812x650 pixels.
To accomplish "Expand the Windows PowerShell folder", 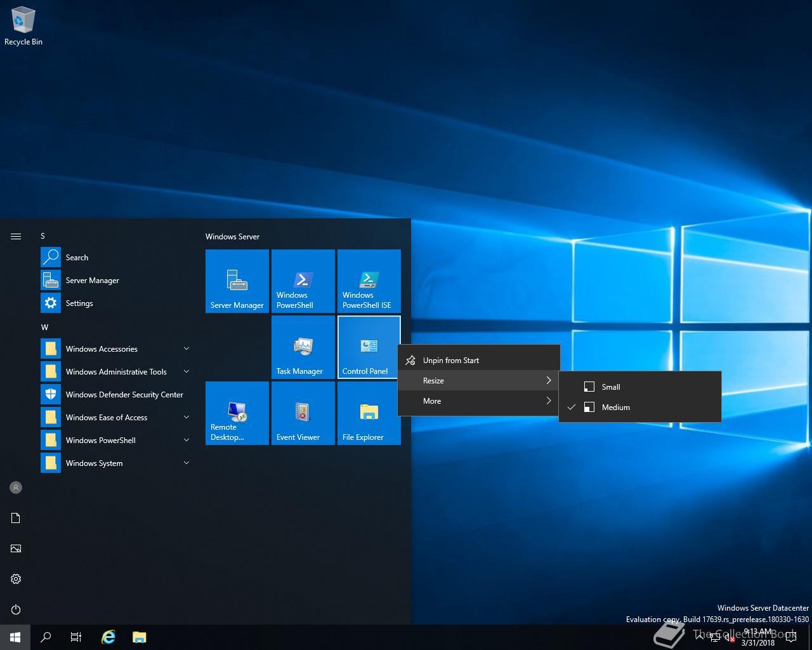I will (117, 441).
